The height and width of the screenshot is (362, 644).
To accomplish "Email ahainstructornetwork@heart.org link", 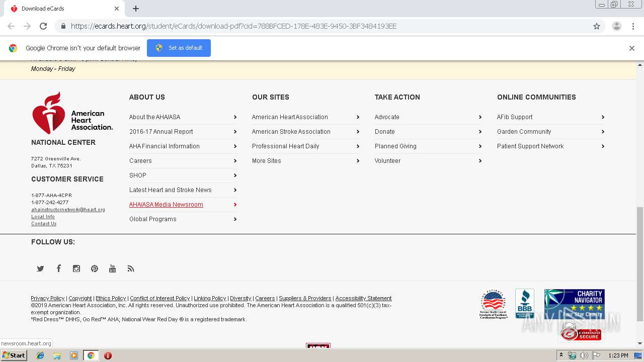I will pos(68,210).
